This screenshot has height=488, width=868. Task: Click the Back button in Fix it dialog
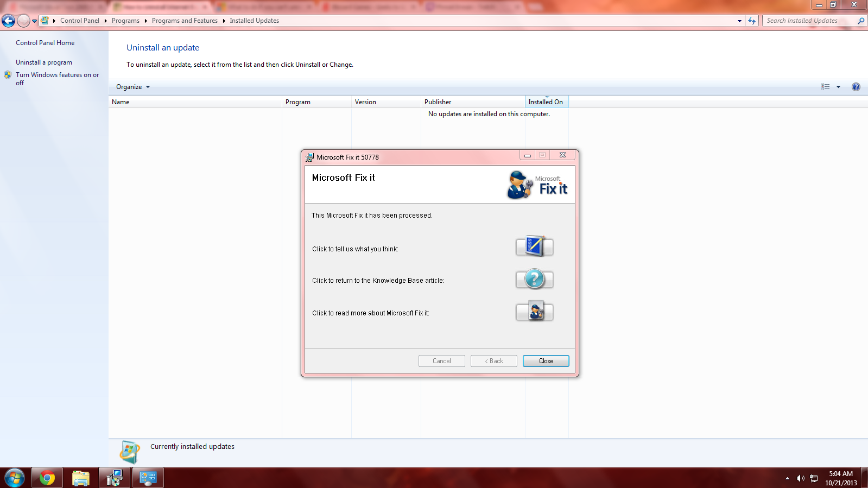pyautogui.click(x=493, y=361)
